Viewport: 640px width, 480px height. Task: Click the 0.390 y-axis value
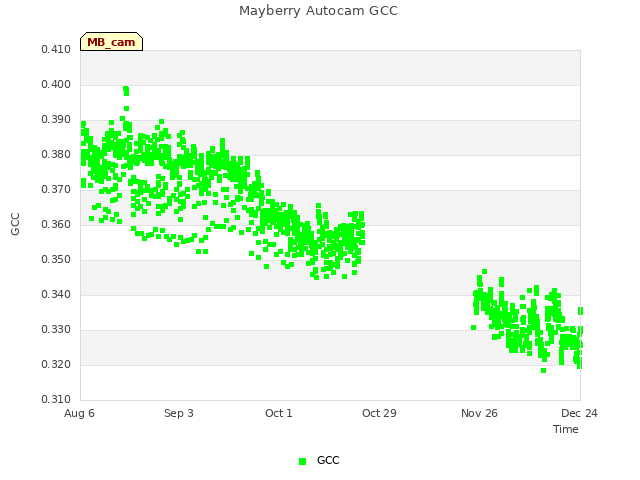(56, 120)
